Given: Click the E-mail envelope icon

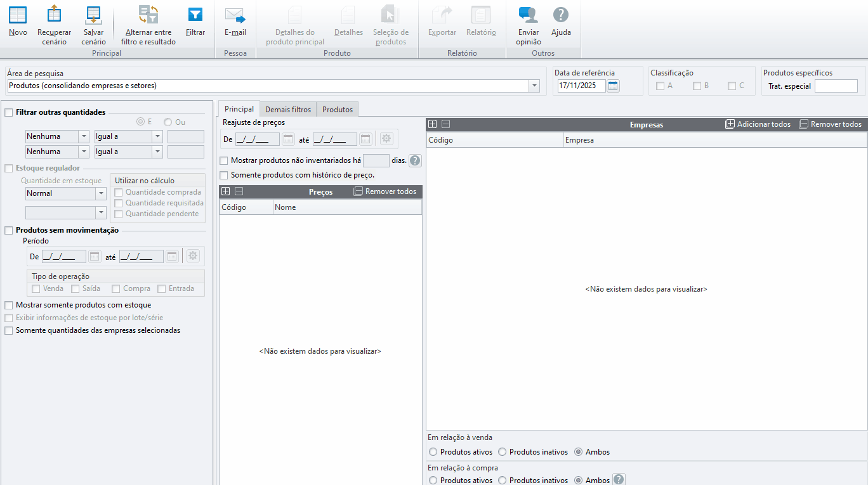Looking at the screenshot, I should [235, 15].
